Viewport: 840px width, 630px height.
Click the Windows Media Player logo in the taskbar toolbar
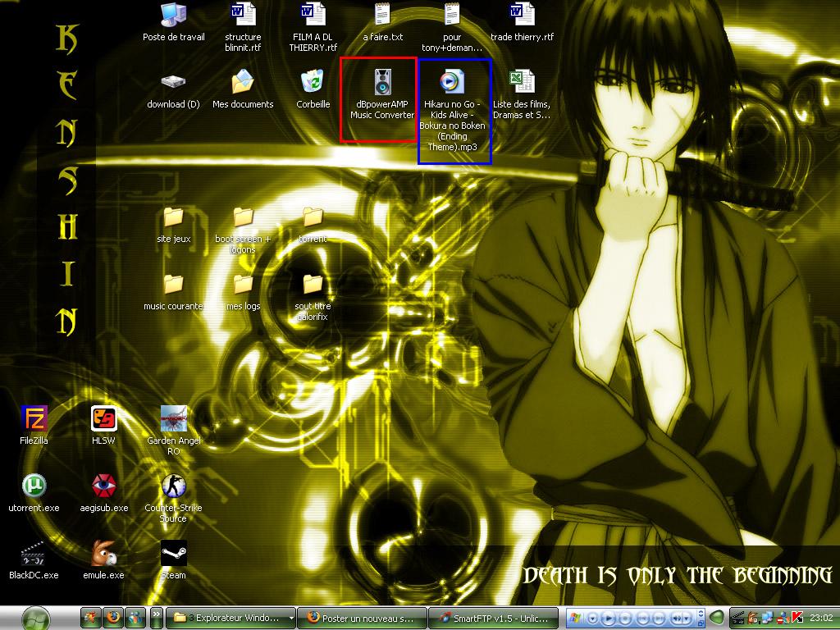coord(574,618)
